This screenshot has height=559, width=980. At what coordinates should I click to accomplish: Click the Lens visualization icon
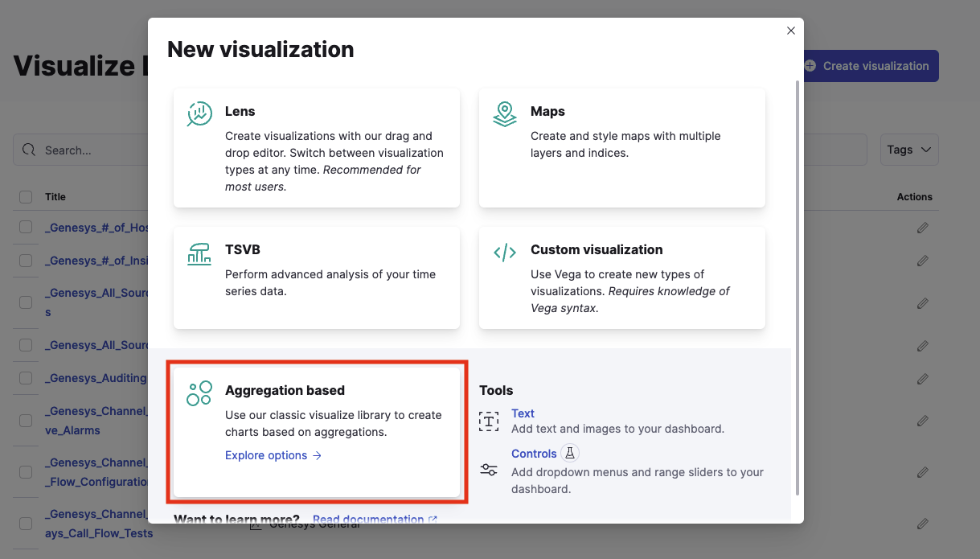[x=199, y=114]
